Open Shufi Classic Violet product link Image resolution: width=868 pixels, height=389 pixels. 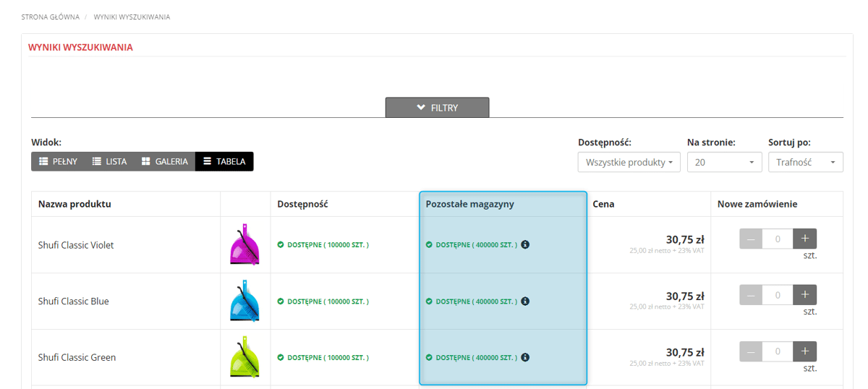pyautogui.click(x=76, y=245)
